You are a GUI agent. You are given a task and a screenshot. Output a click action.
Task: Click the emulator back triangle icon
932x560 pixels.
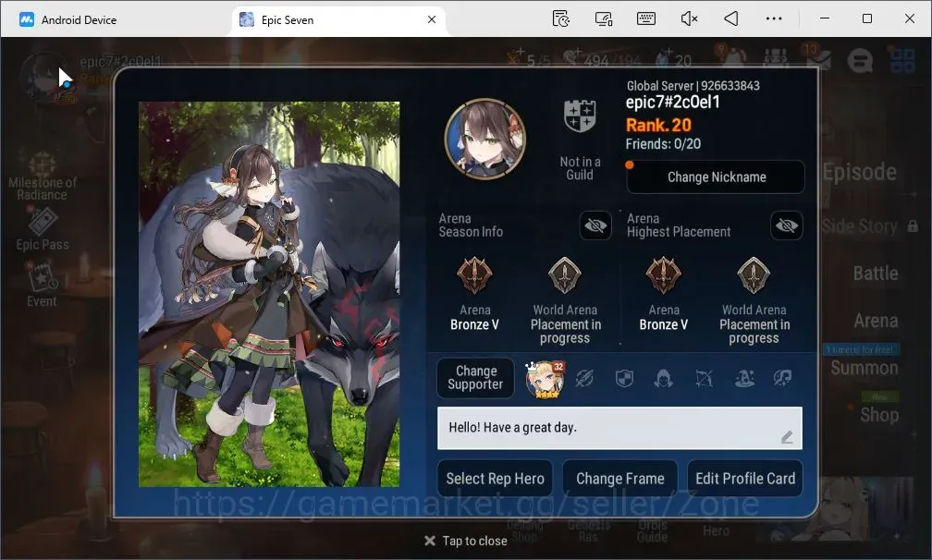click(731, 19)
